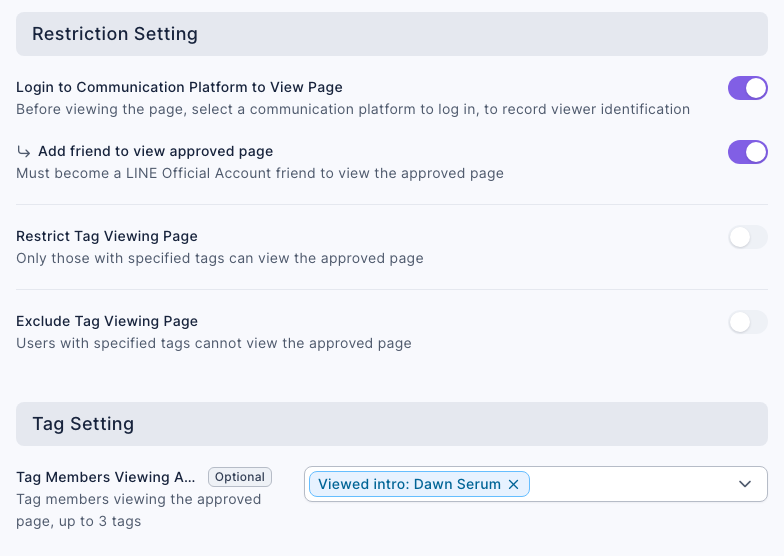Disable Login to Communication Platform toggle

748,88
